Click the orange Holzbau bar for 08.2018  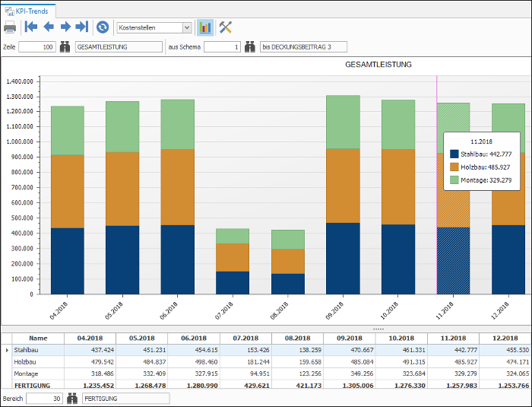(288, 262)
